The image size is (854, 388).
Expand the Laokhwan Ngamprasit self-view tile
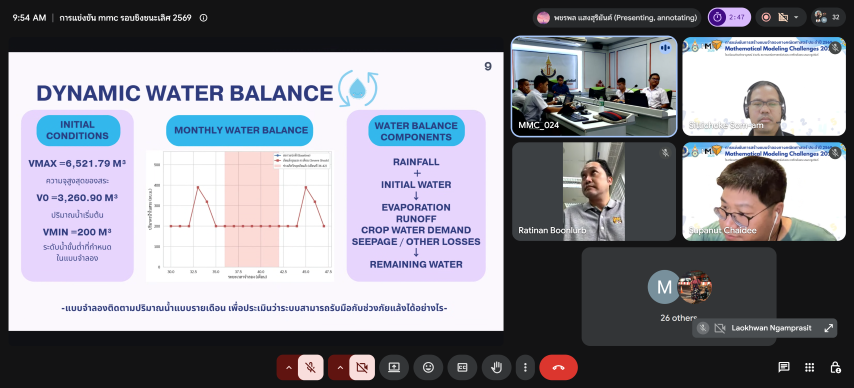[828, 328]
